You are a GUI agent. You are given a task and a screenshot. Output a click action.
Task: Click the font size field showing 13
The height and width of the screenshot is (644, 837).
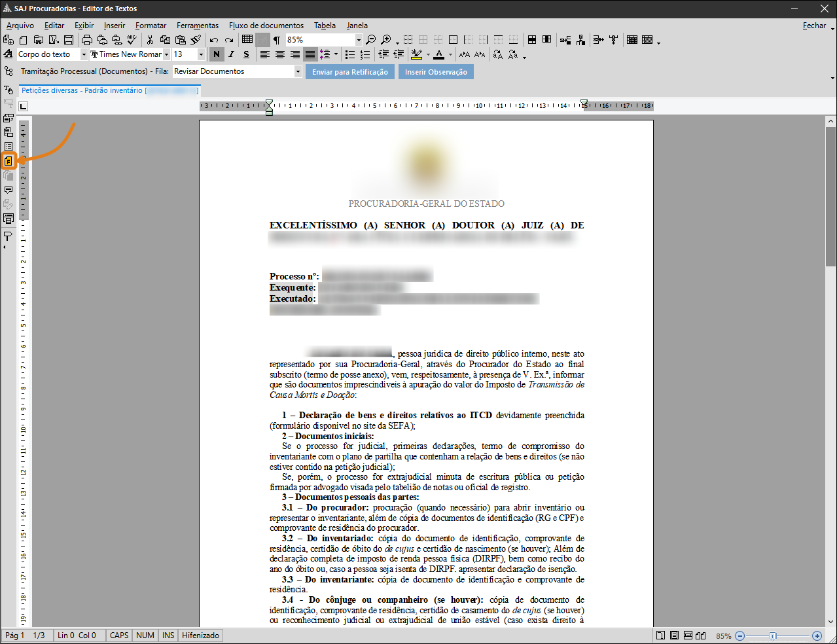[183, 54]
